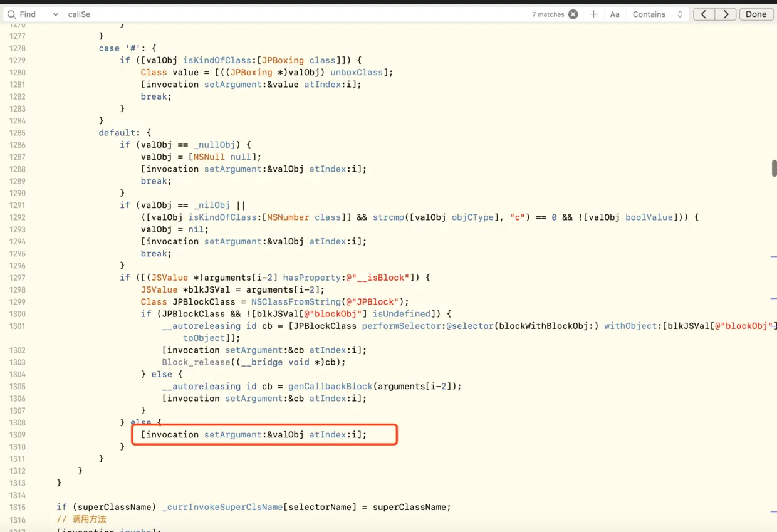The height and width of the screenshot is (532, 777).
Task: Click performSelector: on line 1301
Action: (x=404, y=326)
